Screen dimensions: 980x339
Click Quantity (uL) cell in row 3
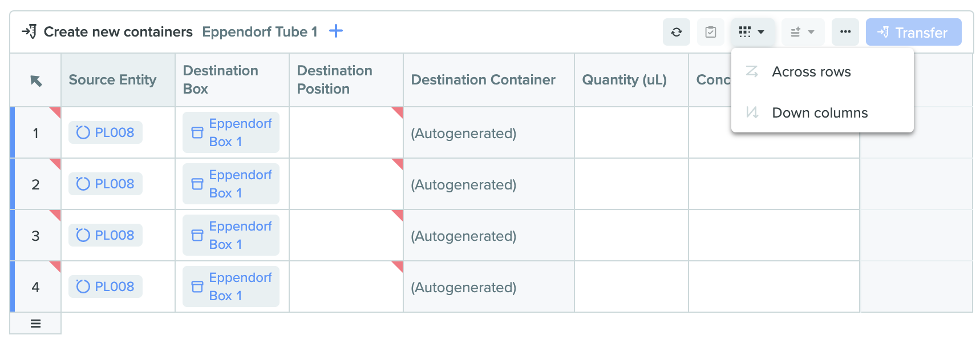point(631,235)
